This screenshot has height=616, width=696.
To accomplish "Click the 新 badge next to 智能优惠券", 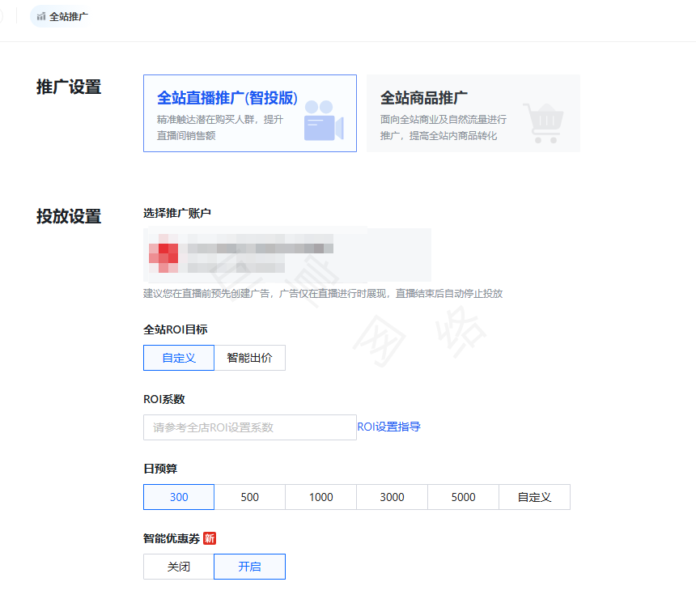I will click(209, 537).
